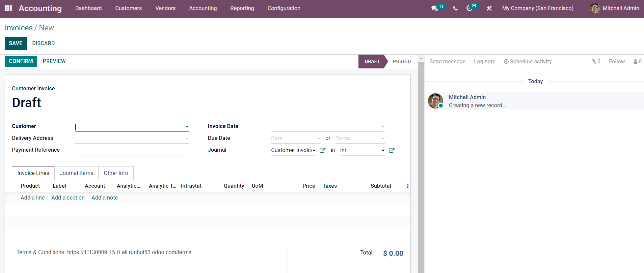Open the conversations icon with 11 badge
The width and height of the screenshot is (644, 273).
coord(435,8)
